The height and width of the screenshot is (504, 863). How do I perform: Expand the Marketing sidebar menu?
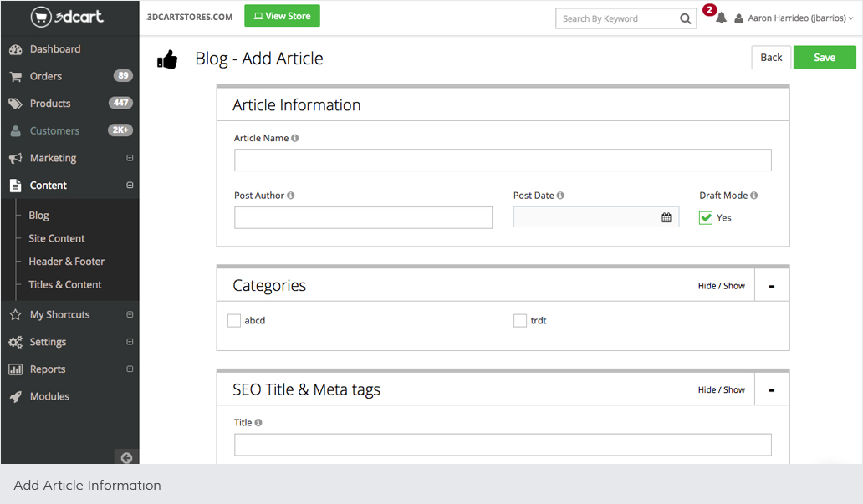click(130, 158)
